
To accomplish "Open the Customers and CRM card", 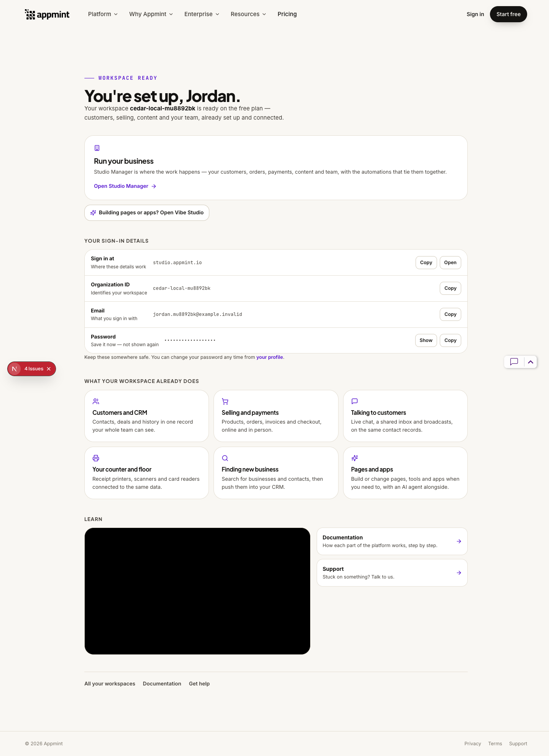I will (146, 416).
